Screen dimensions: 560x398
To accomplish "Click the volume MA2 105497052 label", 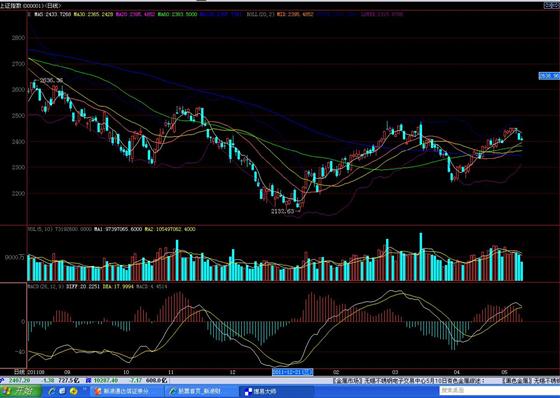I will (x=170, y=229).
